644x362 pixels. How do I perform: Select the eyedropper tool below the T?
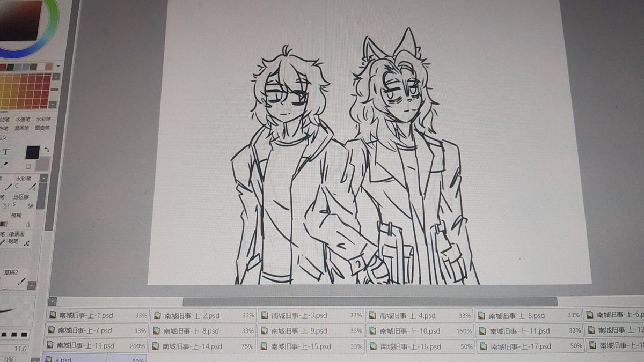point(5,165)
